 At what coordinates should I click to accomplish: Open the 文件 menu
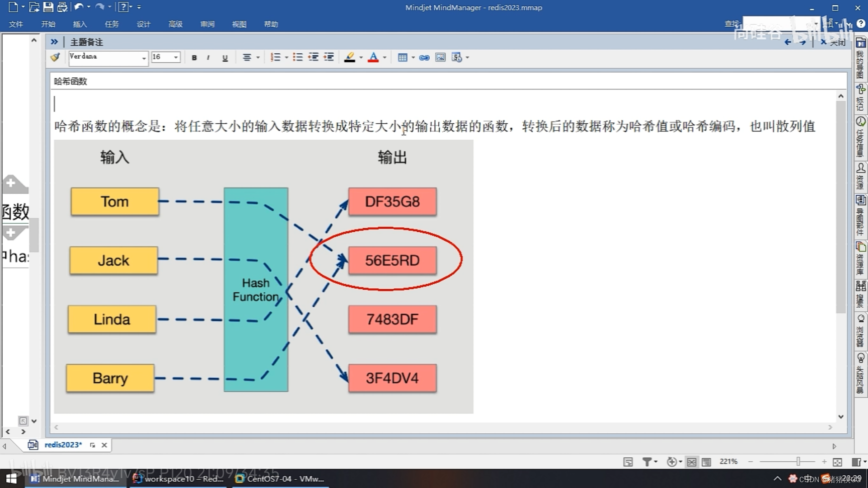15,24
